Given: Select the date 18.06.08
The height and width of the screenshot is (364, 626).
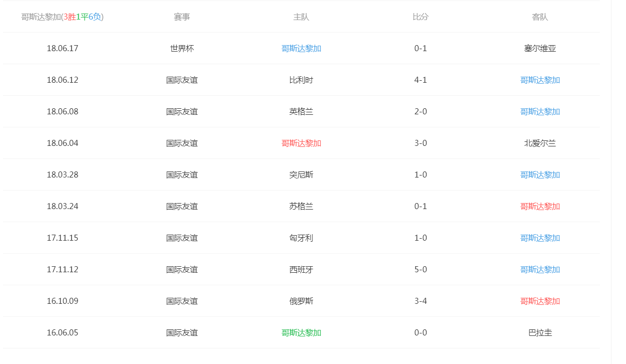Looking at the screenshot, I should pyautogui.click(x=63, y=112).
